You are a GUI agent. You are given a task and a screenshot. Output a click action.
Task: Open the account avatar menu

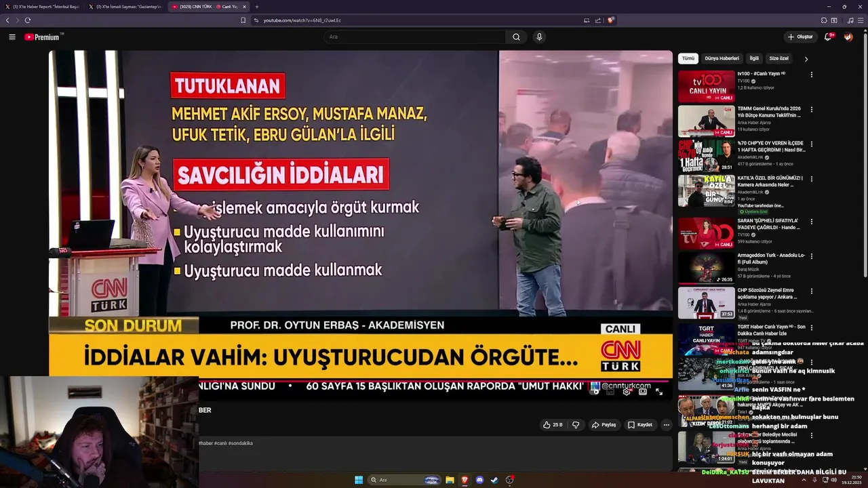tap(848, 37)
